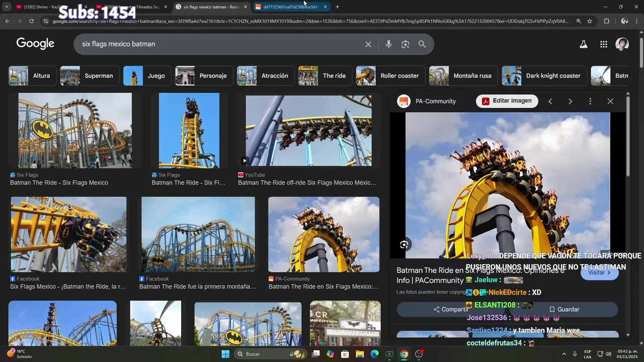Open the Google account profile picture
The image size is (644, 362).
pos(622,44)
